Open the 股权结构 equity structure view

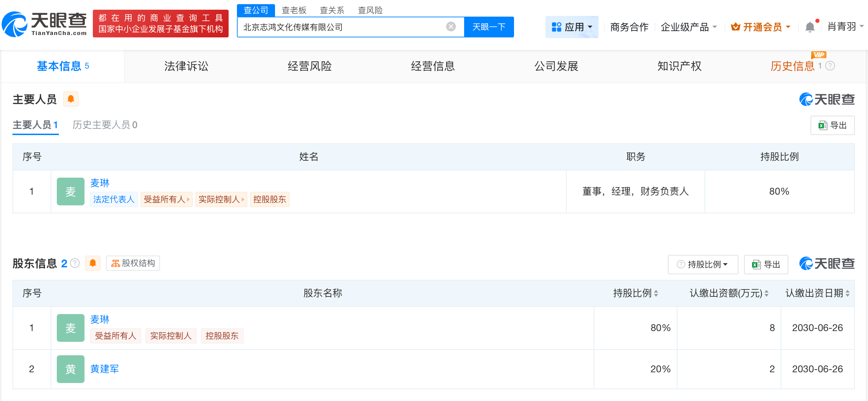click(133, 263)
